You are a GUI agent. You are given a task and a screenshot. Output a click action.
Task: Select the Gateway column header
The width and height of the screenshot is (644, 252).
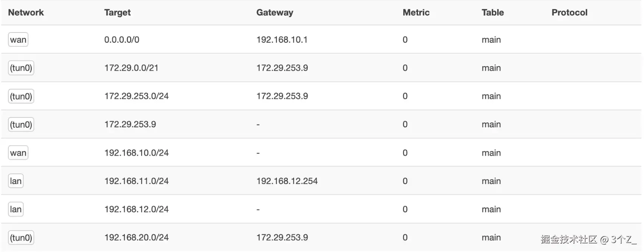point(275,12)
